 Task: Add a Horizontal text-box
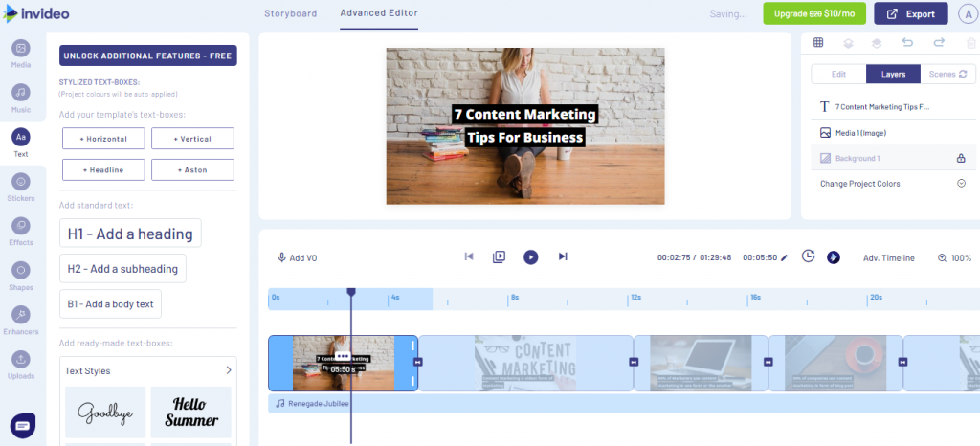(103, 139)
